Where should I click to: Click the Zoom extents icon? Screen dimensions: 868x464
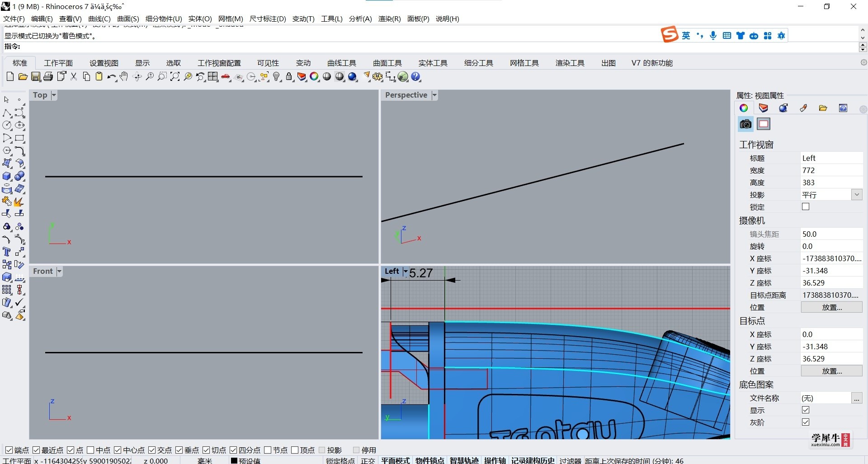(x=175, y=77)
